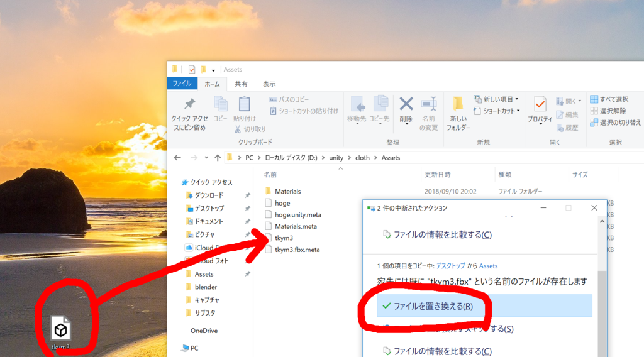This screenshot has width=644, height=357.
Task: Click quick access toolbar properties checkmark icon
Action: [x=191, y=69]
